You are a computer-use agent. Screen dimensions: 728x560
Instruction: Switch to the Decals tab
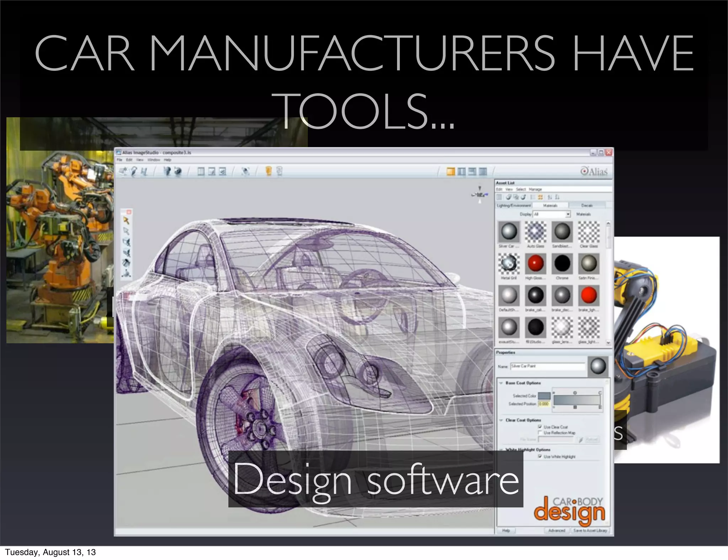click(x=587, y=205)
